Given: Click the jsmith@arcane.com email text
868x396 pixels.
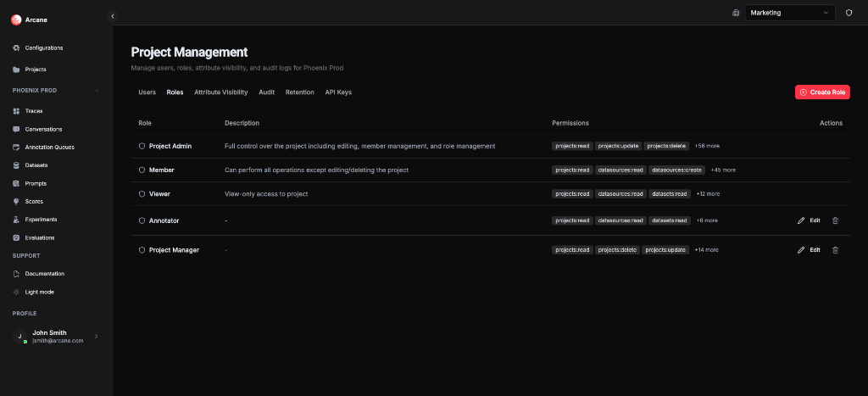Looking at the screenshot, I should coord(58,341).
